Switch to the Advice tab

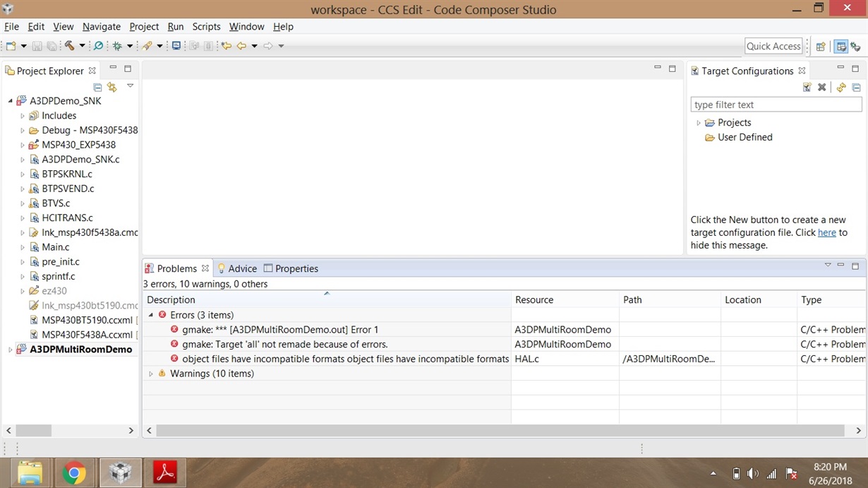[x=236, y=268]
